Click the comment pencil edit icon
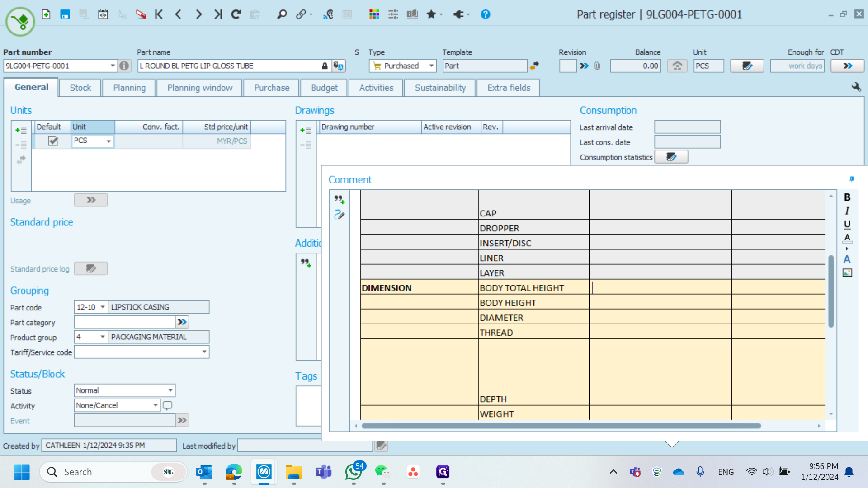The height and width of the screenshot is (488, 868). (340, 215)
